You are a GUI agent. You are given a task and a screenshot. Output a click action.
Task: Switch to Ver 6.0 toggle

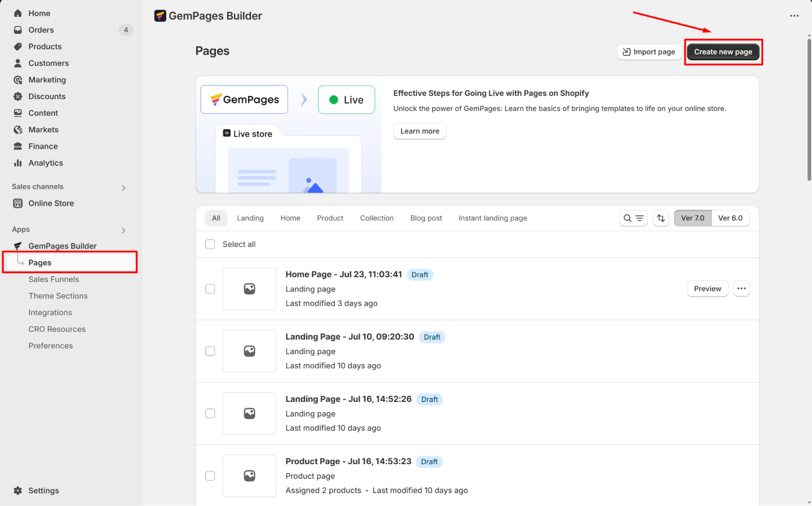[730, 218]
